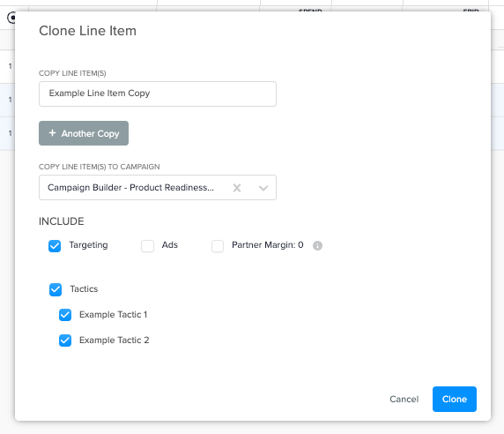Click the Example Tactic 1 label
The width and height of the screenshot is (504, 434).
(113, 315)
